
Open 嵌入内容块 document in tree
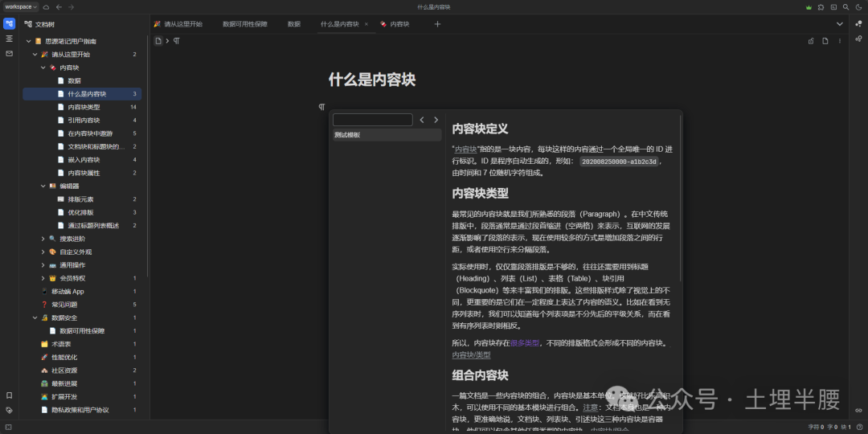pyautogui.click(x=82, y=160)
